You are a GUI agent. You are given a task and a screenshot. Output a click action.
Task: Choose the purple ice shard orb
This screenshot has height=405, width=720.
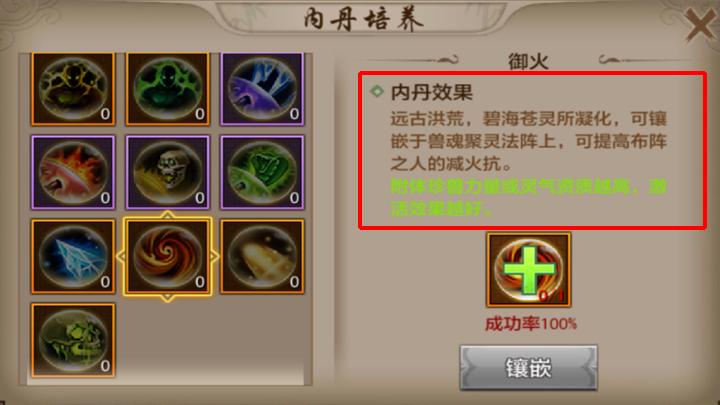pyautogui.click(x=262, y=89)
